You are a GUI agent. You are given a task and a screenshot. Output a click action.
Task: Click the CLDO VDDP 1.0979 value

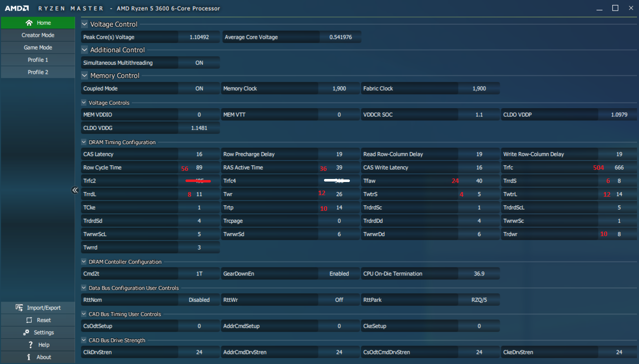619,115
